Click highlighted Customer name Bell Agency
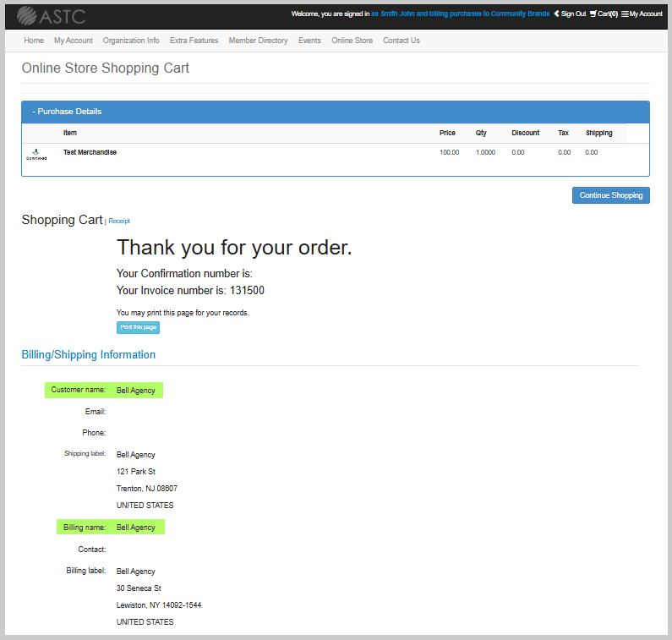The image size is (672, 640). point(104,390)
